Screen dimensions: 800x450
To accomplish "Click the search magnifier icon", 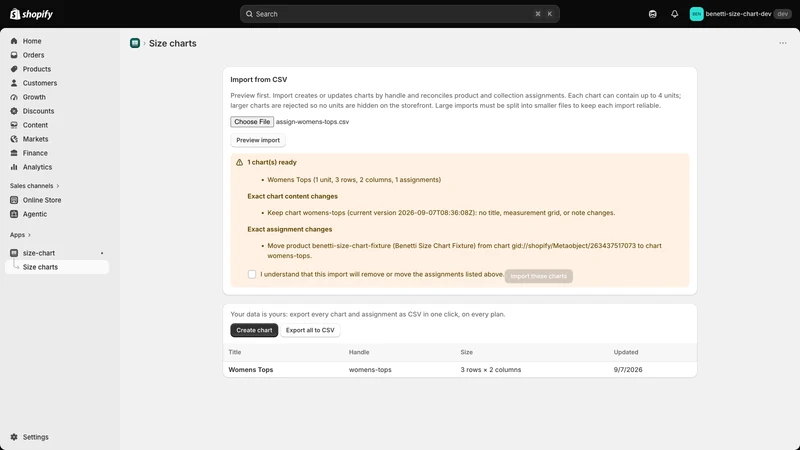I will coord(249,14).
